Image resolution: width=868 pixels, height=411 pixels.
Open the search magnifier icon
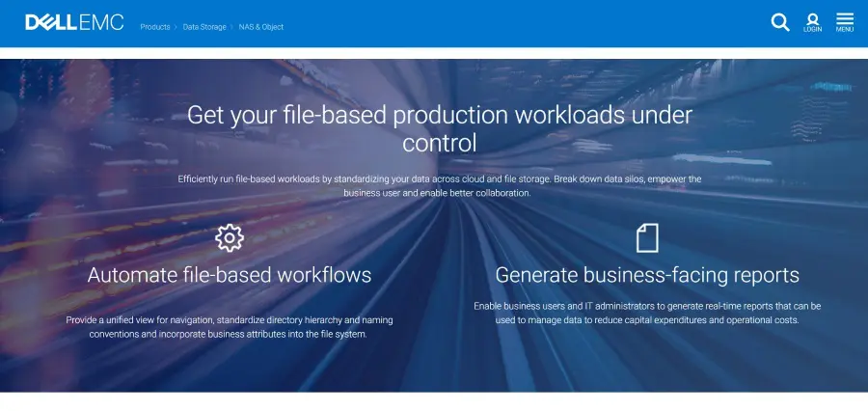pyautogui.click(x=780, y=22)
